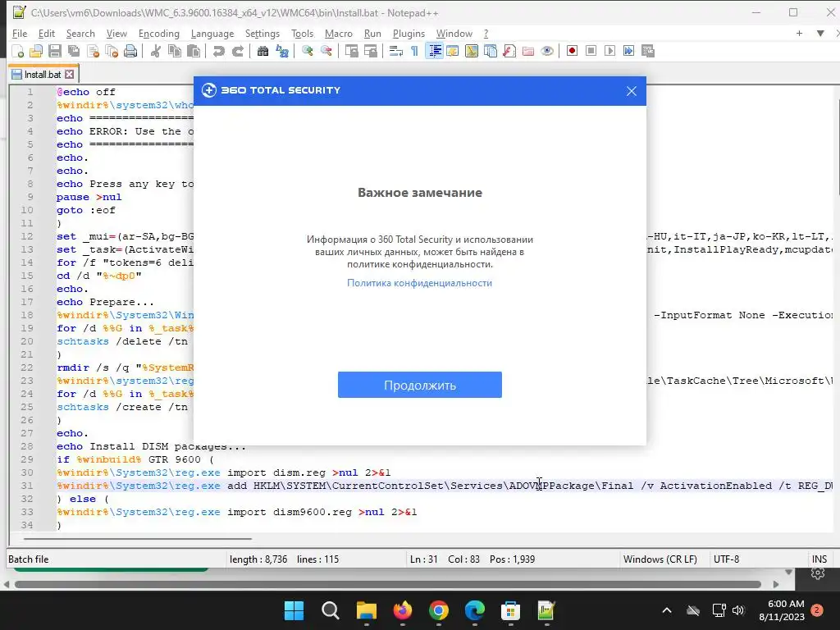This screenshot has width=840, height=630.
Task: Click the Save Recorded Macro icon
Action: tap(648, 51)
